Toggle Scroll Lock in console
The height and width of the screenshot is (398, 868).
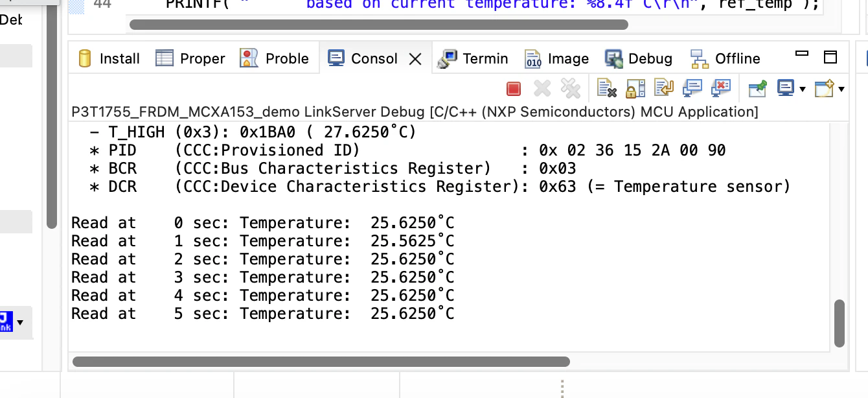click(x=635, y=89)
